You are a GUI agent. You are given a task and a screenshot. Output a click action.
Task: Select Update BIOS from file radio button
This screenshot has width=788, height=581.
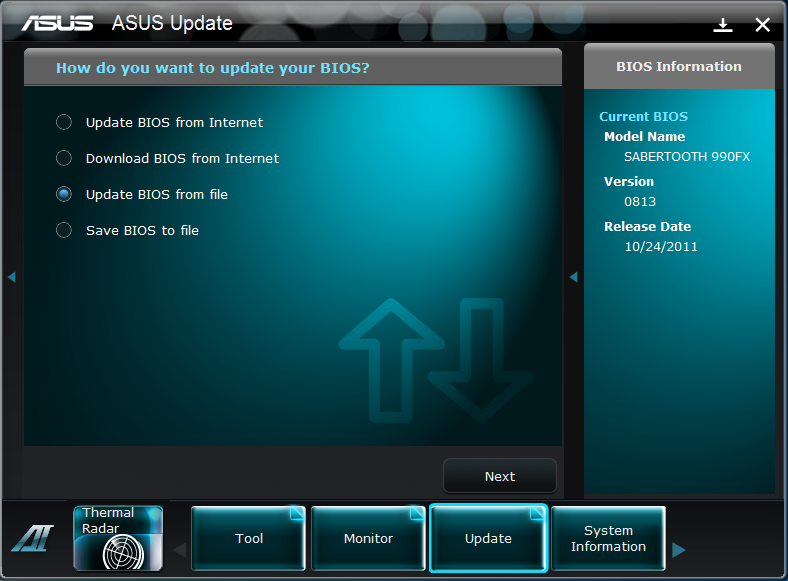tap(64, 195)
